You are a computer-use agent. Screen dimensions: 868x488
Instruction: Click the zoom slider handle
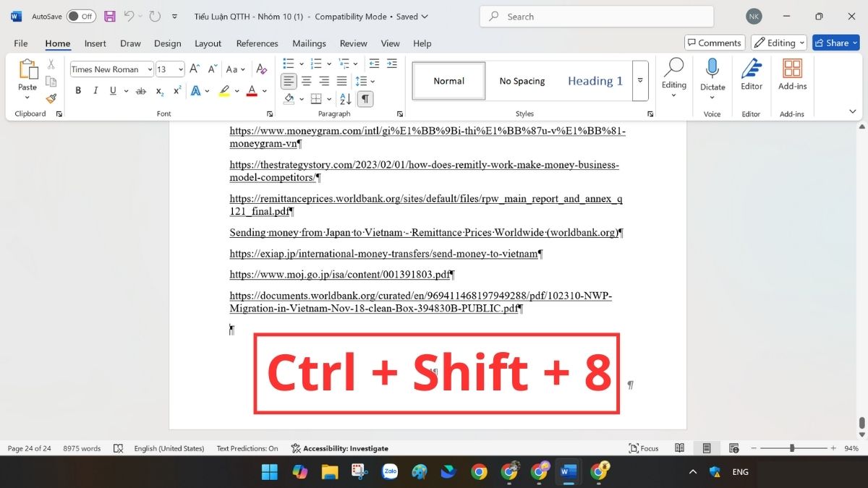(x=792, y=448)
